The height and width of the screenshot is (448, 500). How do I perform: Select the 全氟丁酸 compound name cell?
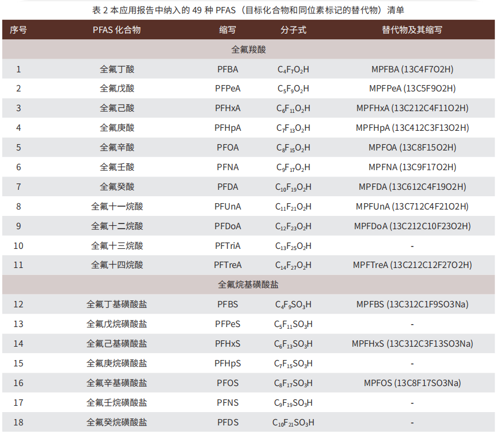point(116,69)
